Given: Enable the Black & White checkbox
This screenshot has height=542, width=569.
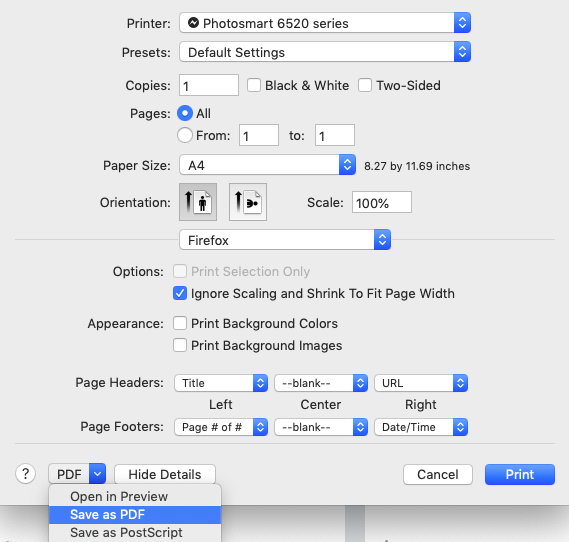Looking at the screenshot, I should point(254,86).
